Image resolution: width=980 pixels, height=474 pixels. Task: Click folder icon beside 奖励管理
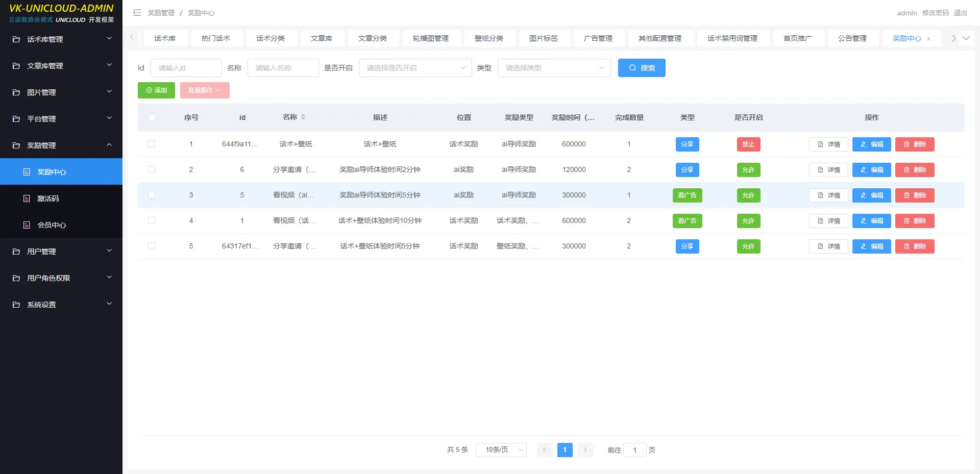point(16,145)
